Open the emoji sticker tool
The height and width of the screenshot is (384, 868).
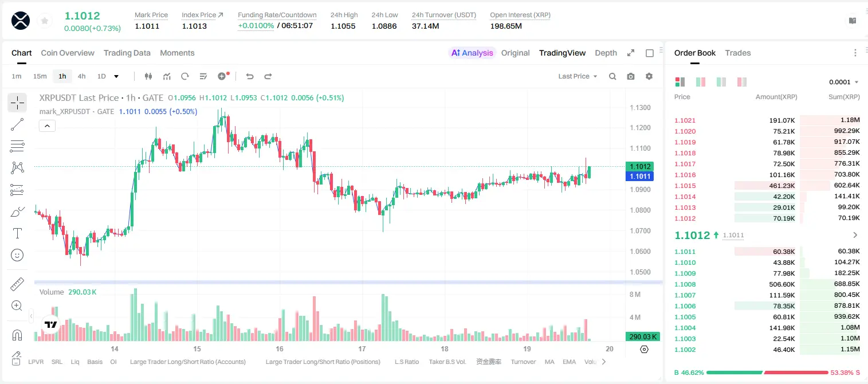17,255
